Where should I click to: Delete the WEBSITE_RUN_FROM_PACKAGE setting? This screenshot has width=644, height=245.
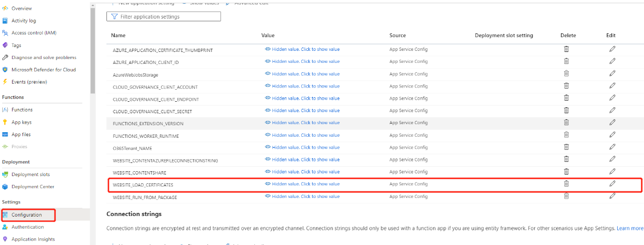pyautogui.click(x=566, y=196)
